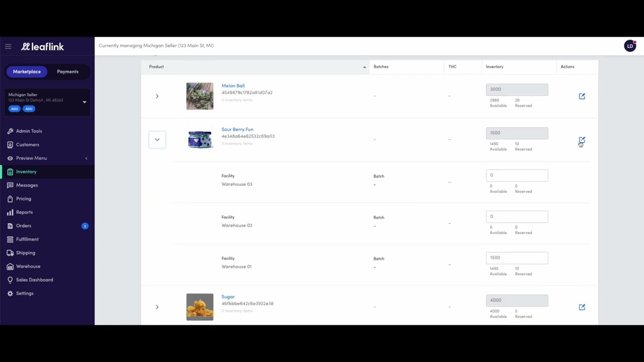
Task: Click the Customers sidebar icon
Action: click(10, 145)
